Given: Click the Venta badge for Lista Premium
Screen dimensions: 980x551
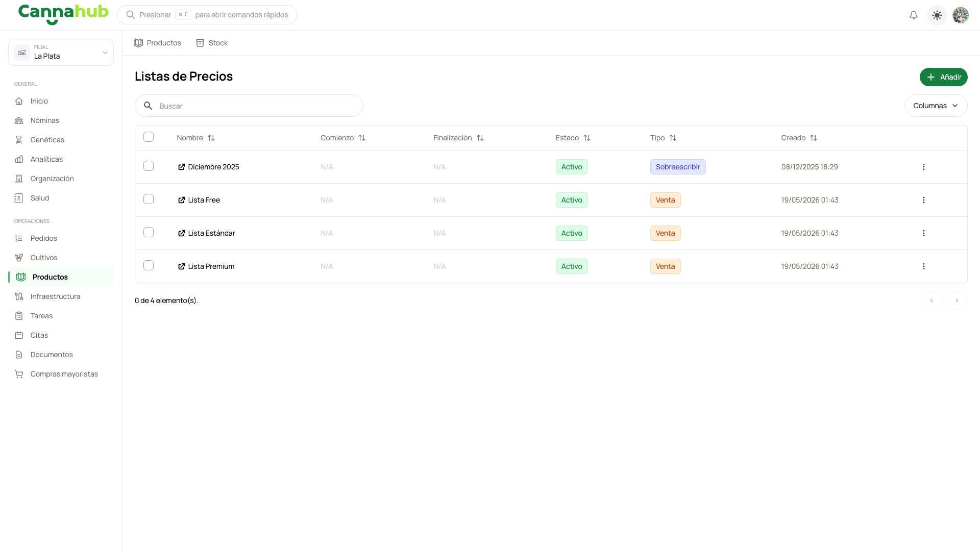Looking at the screenshot, I should click(x=665, y=266).
